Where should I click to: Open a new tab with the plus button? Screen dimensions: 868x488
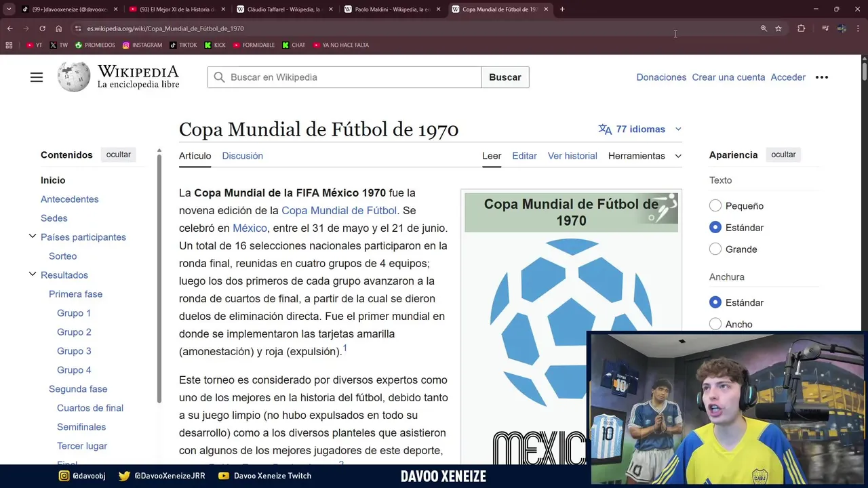pos(562,9)
